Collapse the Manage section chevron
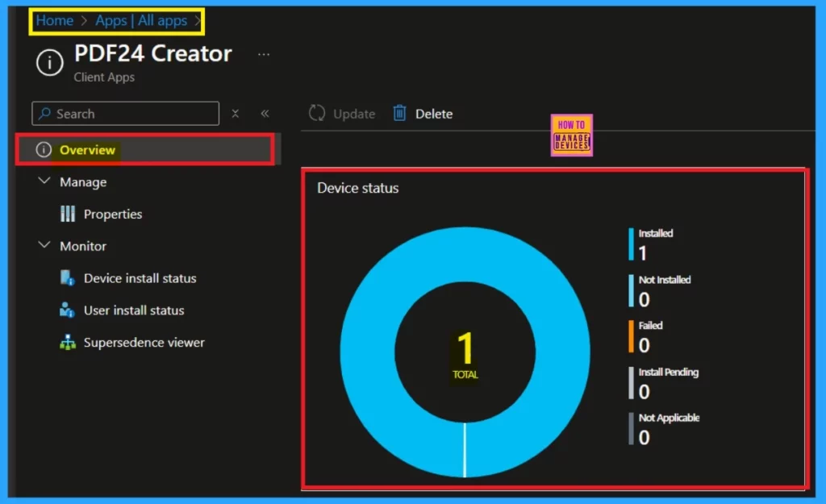826x504 pixels. point(45,181)
